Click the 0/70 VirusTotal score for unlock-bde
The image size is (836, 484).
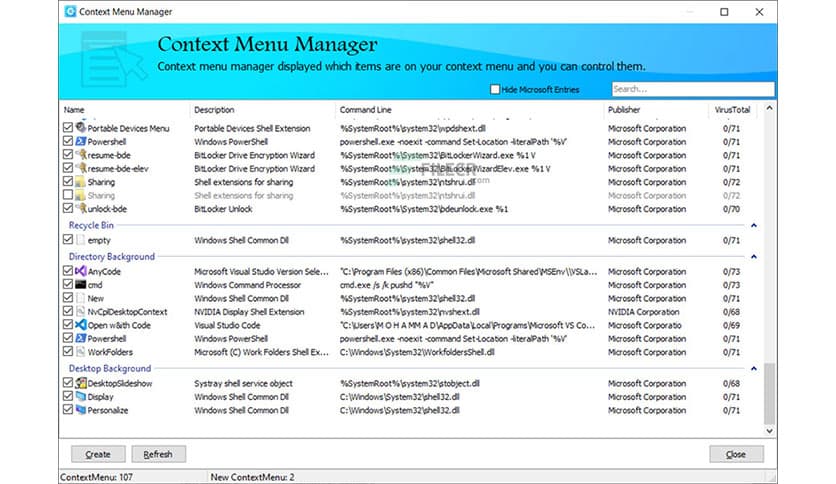pos(731,209)
